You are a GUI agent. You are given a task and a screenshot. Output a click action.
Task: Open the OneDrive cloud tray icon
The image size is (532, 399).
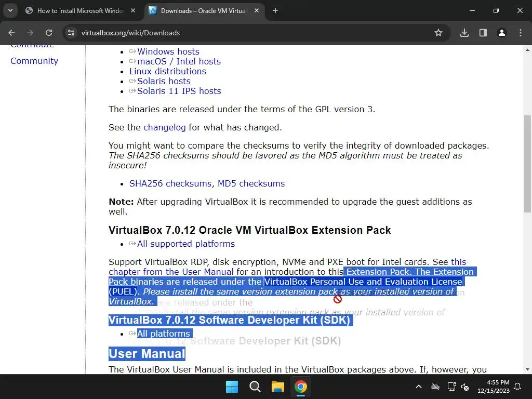[x=435, y=387]
